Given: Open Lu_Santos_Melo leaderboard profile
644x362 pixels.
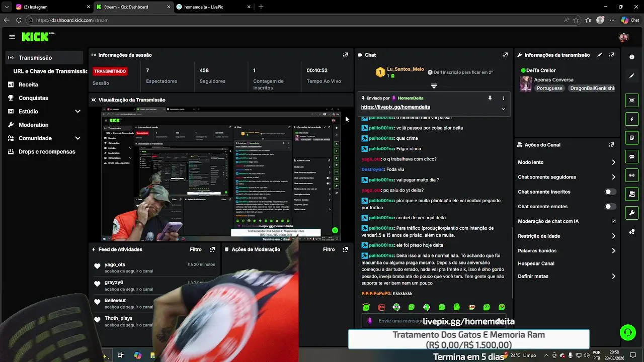Looking at the screenshot, I should [406, 69].
